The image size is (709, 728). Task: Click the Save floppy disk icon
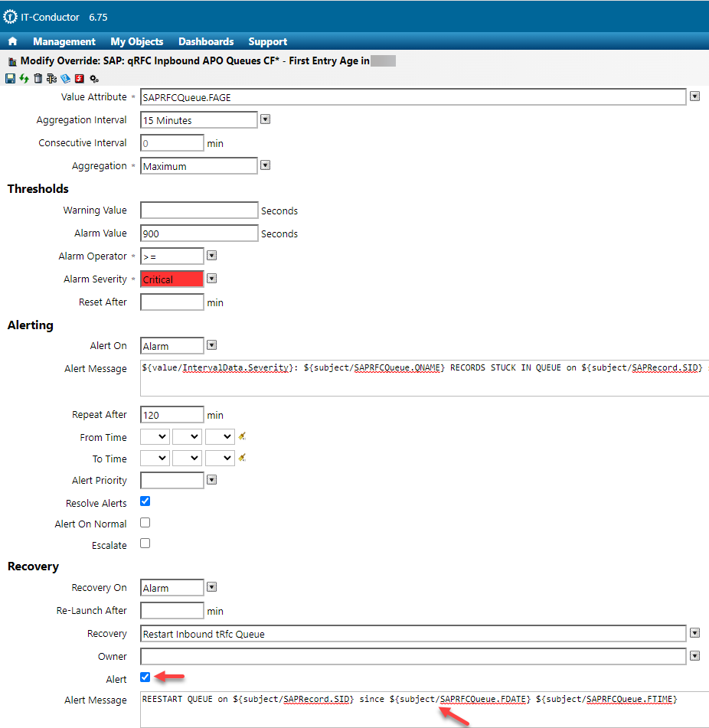(x=11, y=78)
